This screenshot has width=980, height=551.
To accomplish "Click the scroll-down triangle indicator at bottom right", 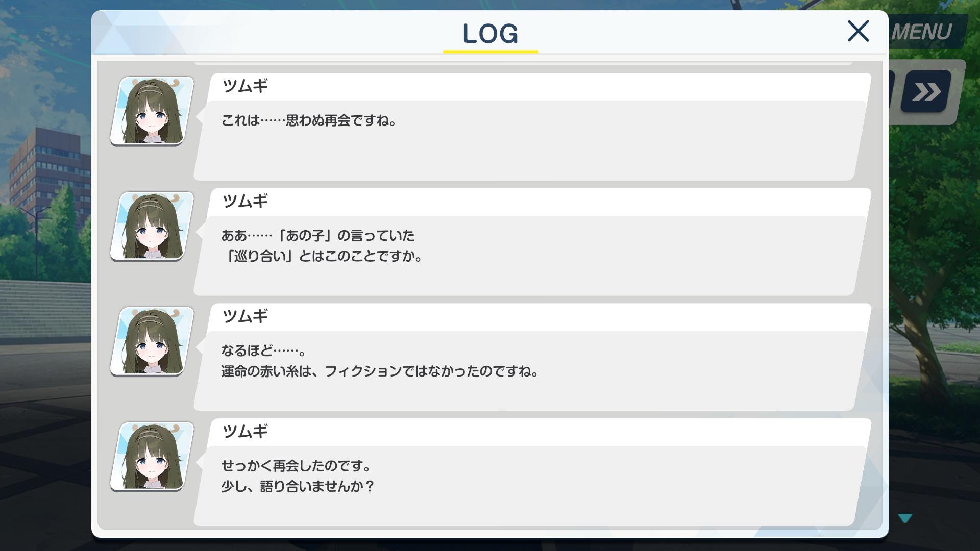I will point(905,518).
